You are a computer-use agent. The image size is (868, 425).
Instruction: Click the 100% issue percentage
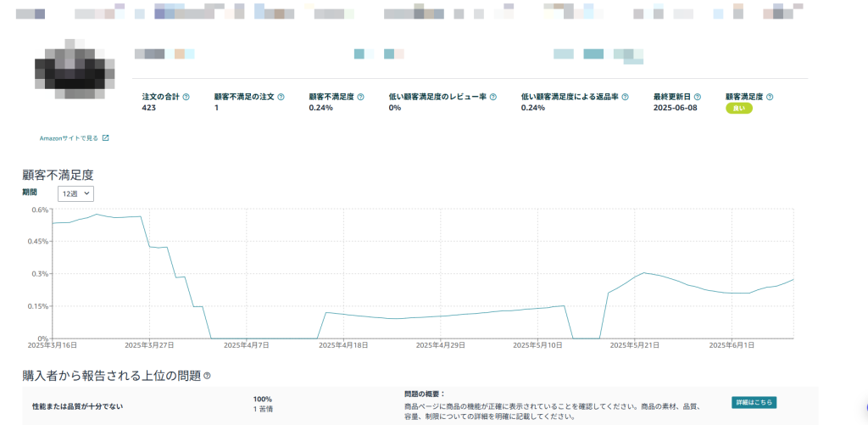[263, 399]
